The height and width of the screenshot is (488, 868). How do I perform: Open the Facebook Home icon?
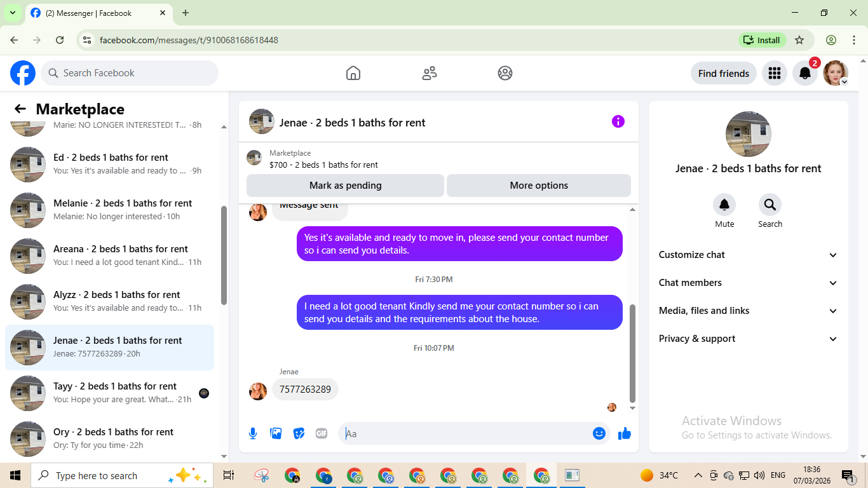pos(353,73)
